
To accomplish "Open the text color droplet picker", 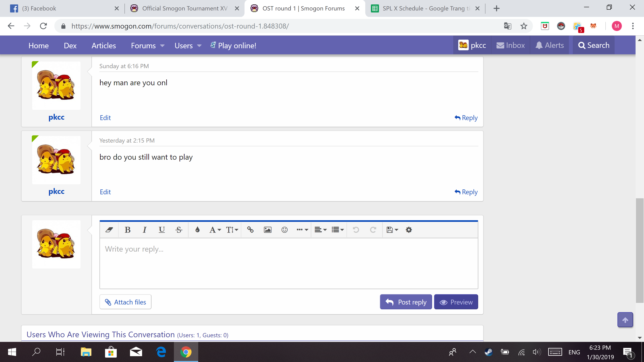I will 197,230.
